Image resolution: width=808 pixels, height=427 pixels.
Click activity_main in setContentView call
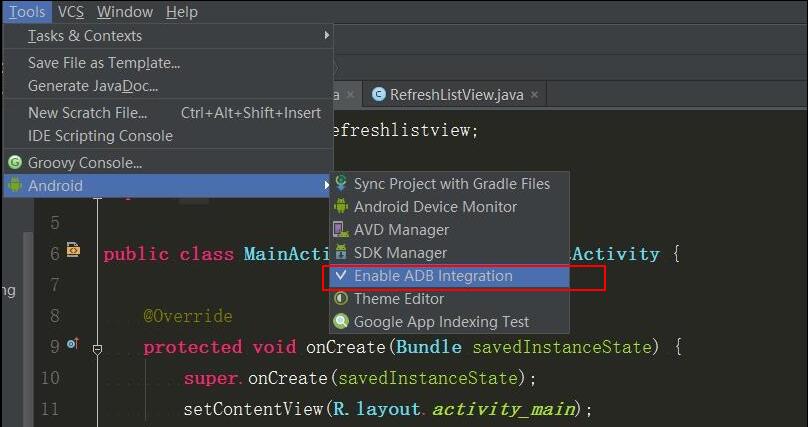click(x=504, y=409)
